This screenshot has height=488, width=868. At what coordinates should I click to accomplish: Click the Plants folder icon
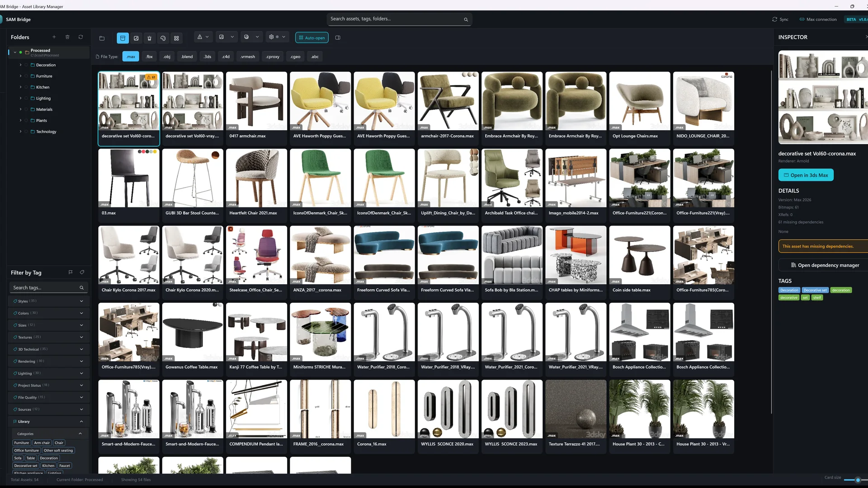33,121
